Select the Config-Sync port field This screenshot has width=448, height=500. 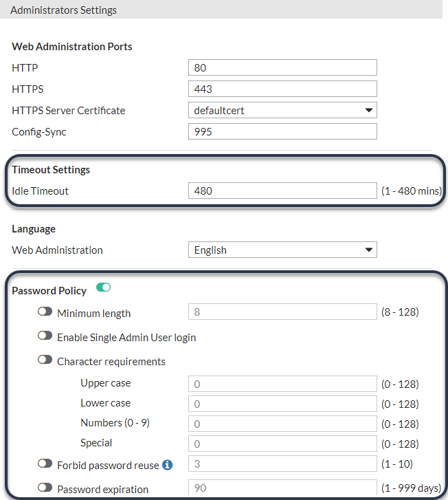tap(282, 131)
